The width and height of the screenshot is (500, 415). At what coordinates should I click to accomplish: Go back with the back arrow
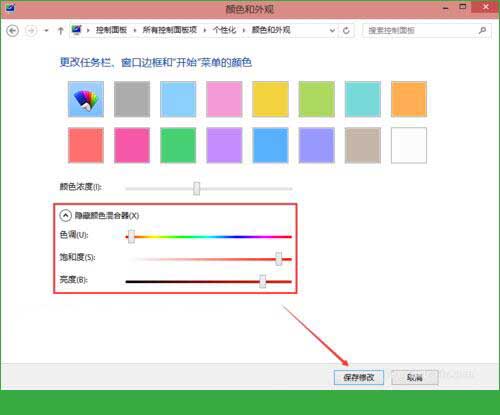pos(13,31)
